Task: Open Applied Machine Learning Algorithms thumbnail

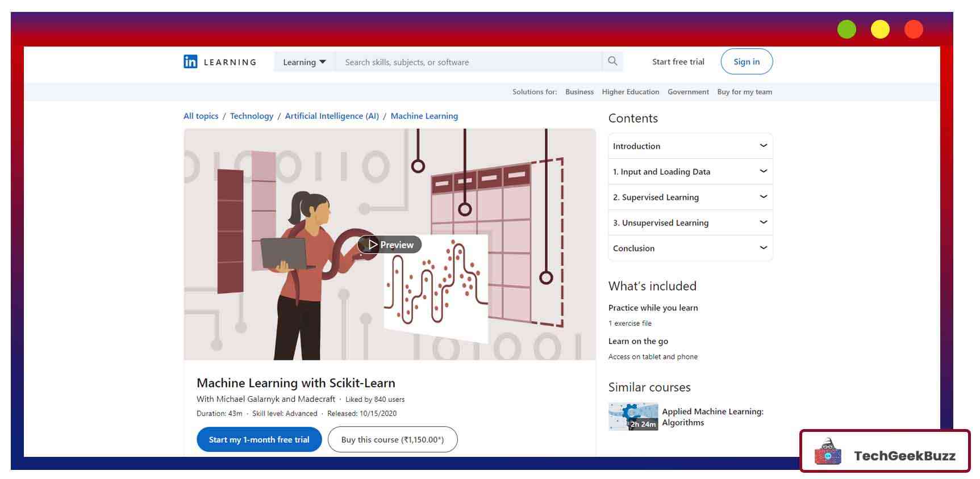Action: (633, 417)
